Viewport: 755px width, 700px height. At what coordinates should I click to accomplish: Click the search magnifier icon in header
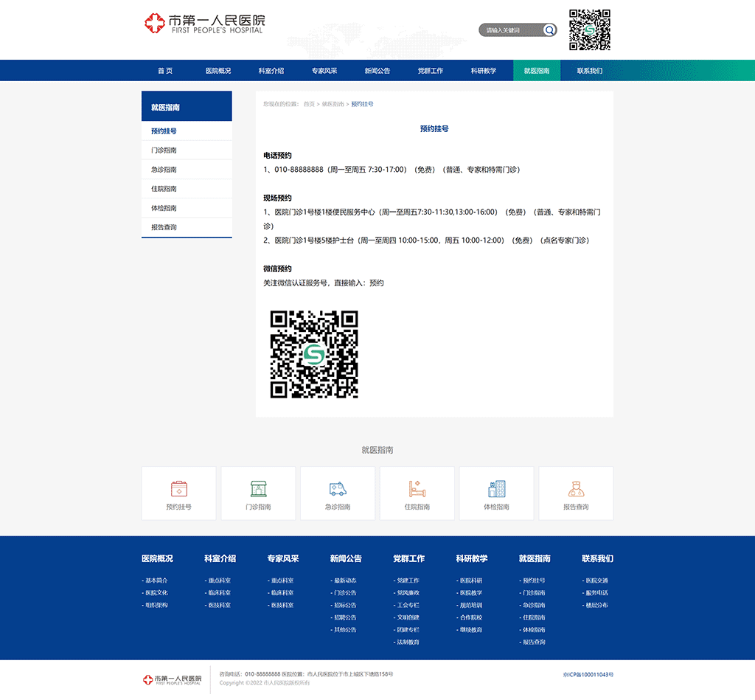pyautogui.click(x=549, y=30)
